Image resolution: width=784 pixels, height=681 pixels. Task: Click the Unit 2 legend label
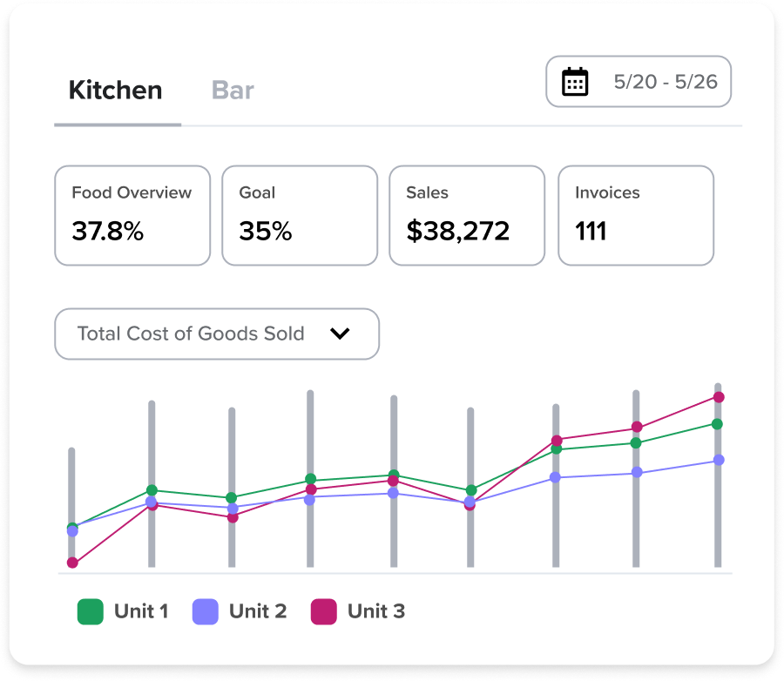[257, 611]
